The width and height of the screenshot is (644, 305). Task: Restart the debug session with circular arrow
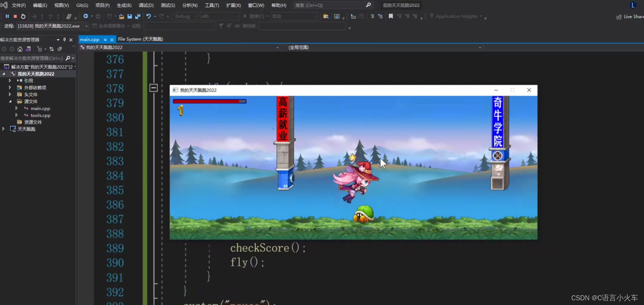tap(23, 16)
